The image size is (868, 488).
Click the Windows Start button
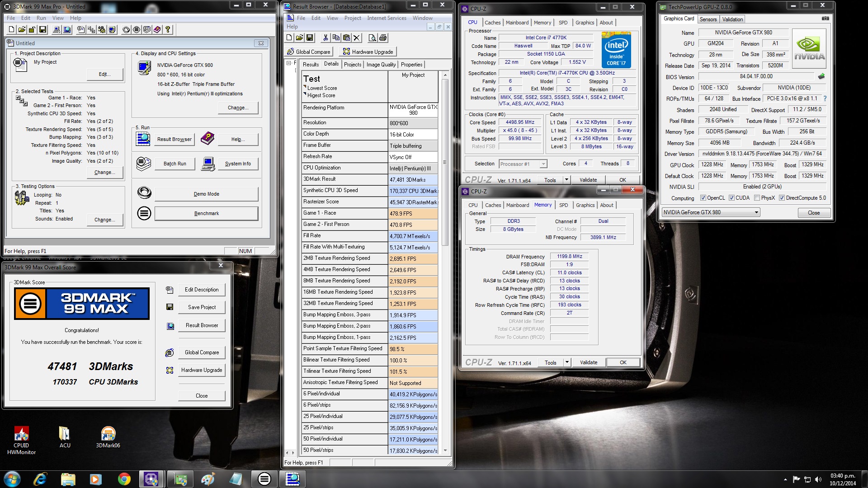coord(12,479)
